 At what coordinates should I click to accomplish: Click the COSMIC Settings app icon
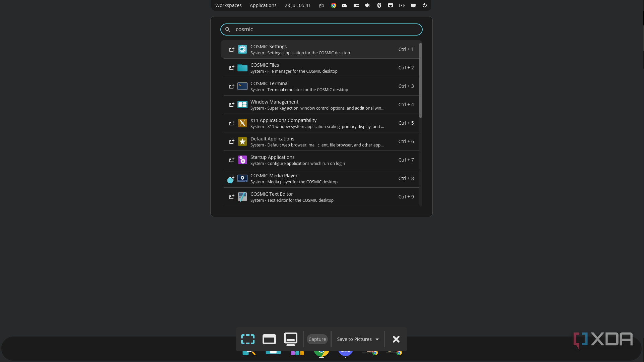pyautogui.click(x=242, y=49)
